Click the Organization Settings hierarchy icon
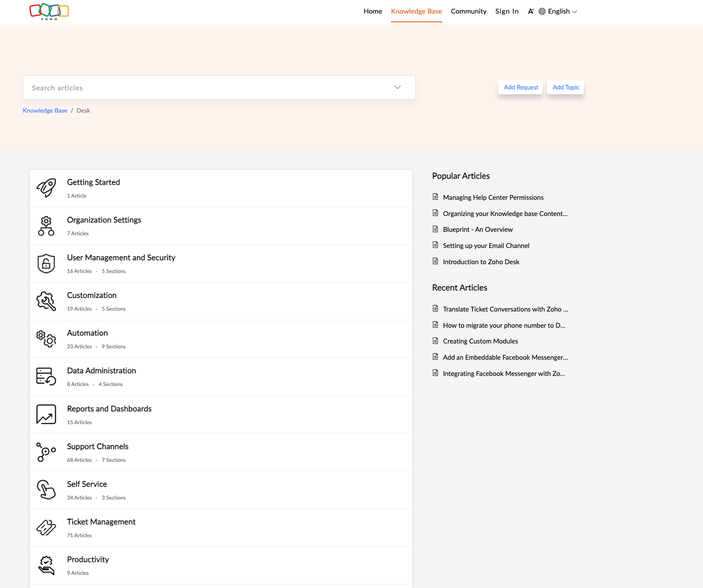The height and width of the screenshot is (588, 703). coord(46,226)
